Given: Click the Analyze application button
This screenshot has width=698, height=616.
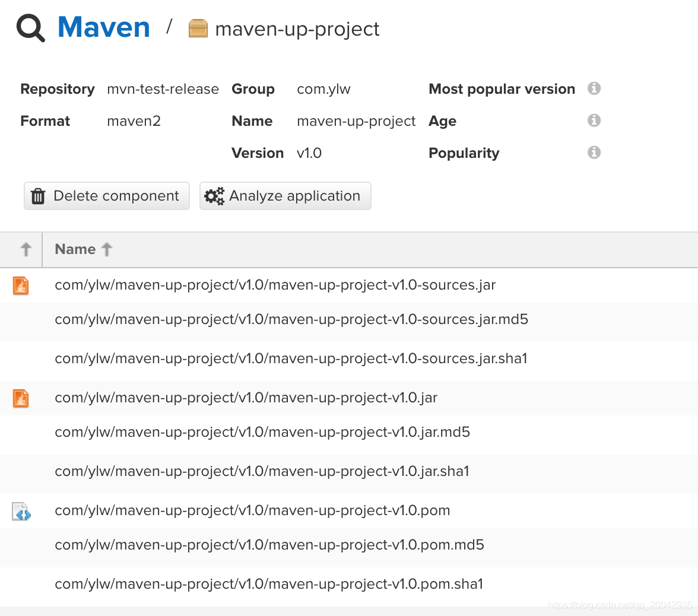Looking at the screenshot, I should click(285, 196).
